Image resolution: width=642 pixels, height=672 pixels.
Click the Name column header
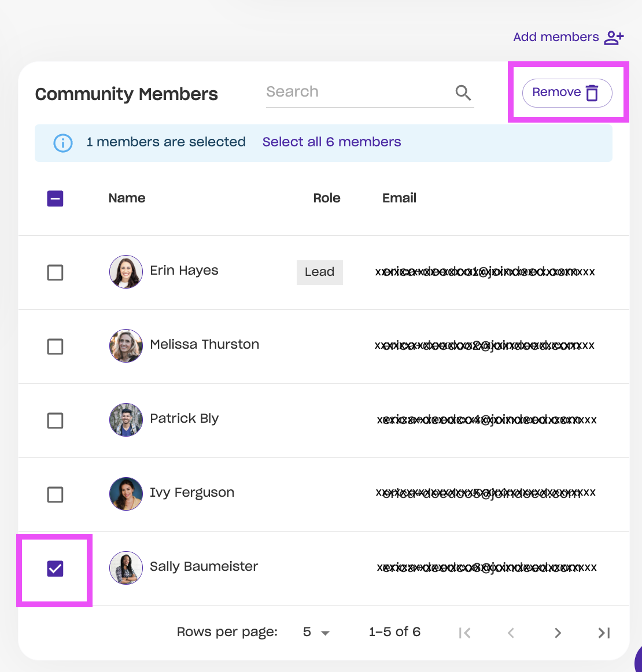tap(127, 198)
